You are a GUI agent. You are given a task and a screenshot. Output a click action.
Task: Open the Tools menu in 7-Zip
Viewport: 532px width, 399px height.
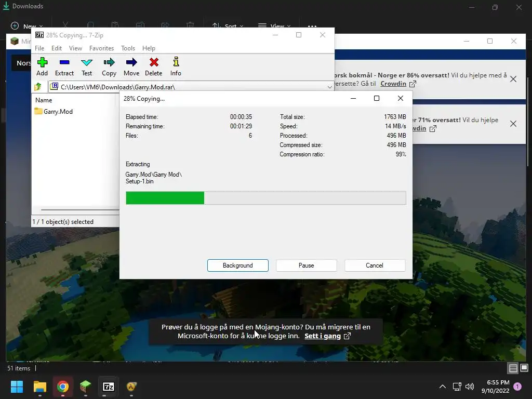(128, 48)
